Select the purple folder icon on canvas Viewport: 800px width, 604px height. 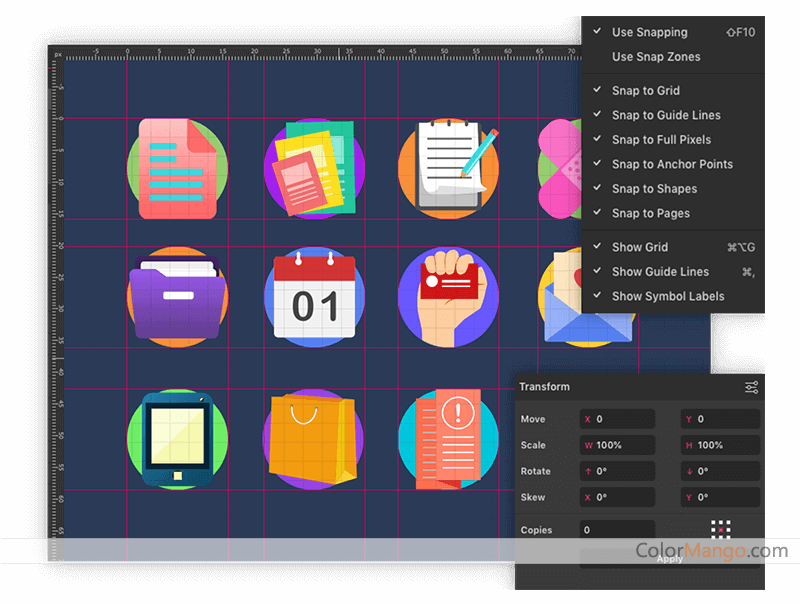(x=178, y=297)
